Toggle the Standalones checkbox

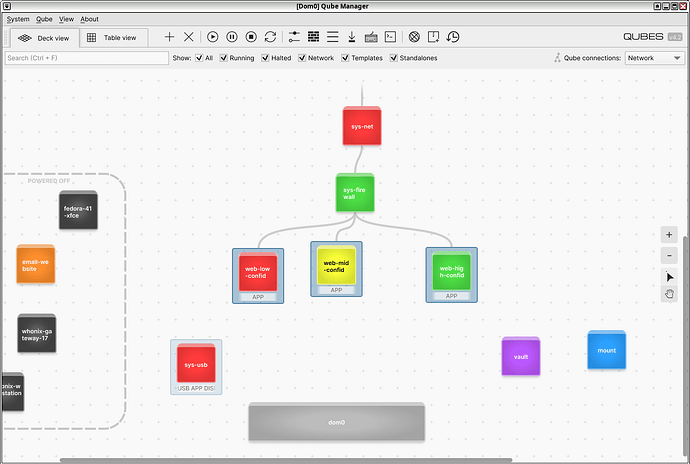click(394, 58)
